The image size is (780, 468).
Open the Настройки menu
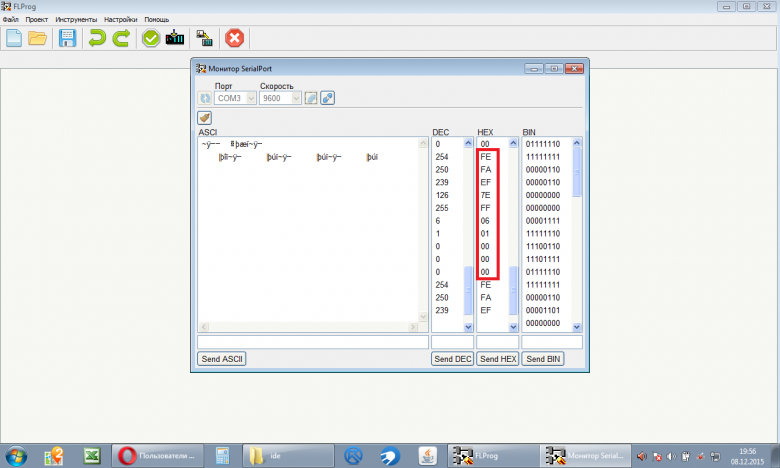click(x=121, y=19)
